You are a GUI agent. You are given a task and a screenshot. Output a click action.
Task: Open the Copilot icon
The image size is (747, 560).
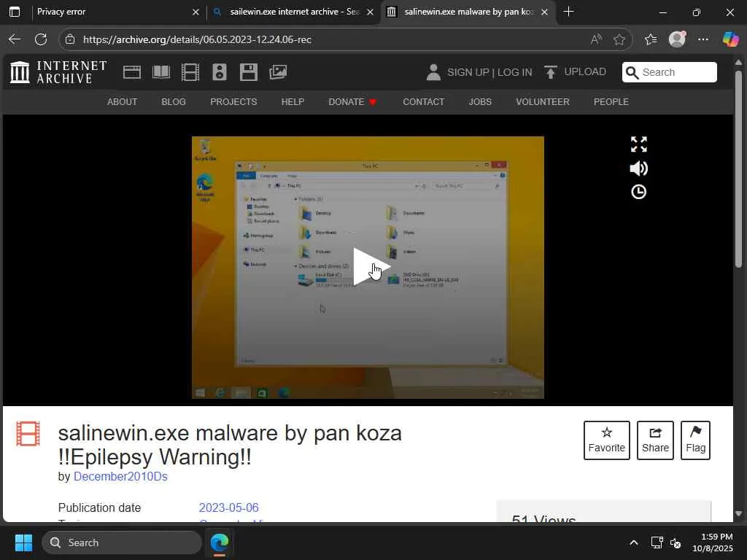730,39
